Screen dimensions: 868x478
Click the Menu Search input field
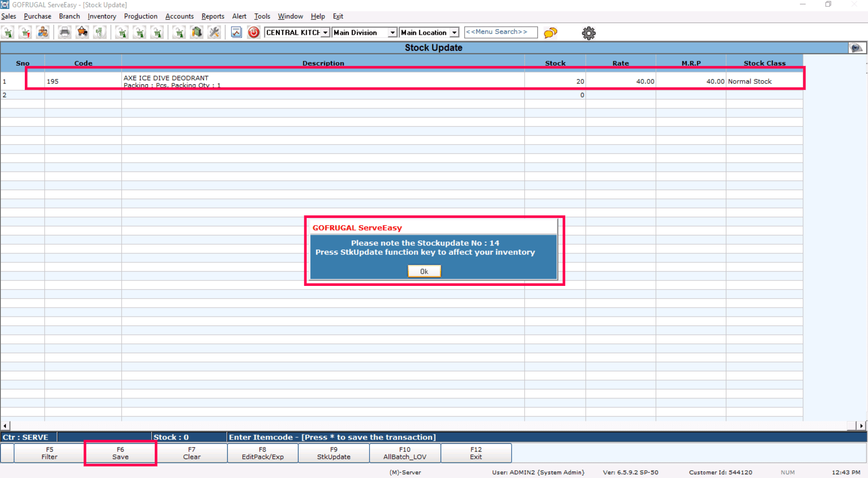click(501, 32)
